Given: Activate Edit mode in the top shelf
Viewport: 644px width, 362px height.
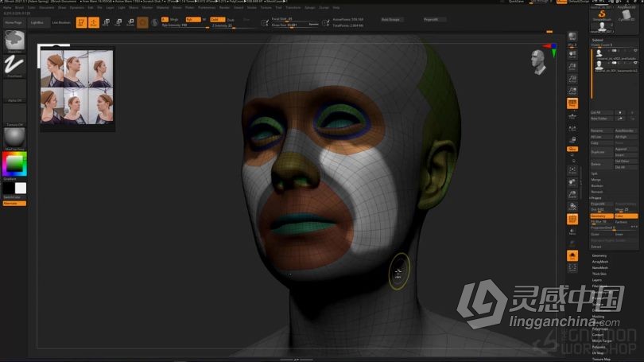Looking at the screenshot, I should pos(81,22).
